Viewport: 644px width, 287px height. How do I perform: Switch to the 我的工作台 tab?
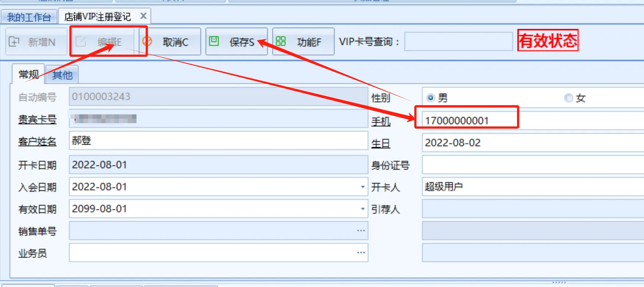click(29, 17)
